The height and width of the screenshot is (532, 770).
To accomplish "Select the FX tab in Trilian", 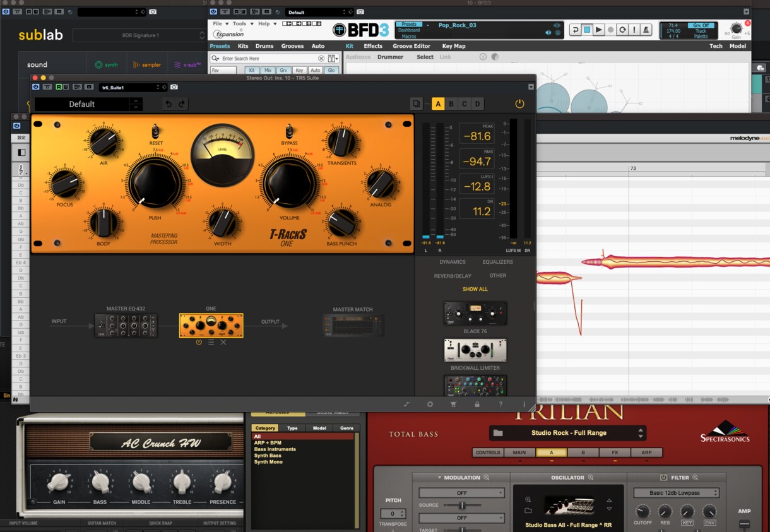I will pos(614,452).
